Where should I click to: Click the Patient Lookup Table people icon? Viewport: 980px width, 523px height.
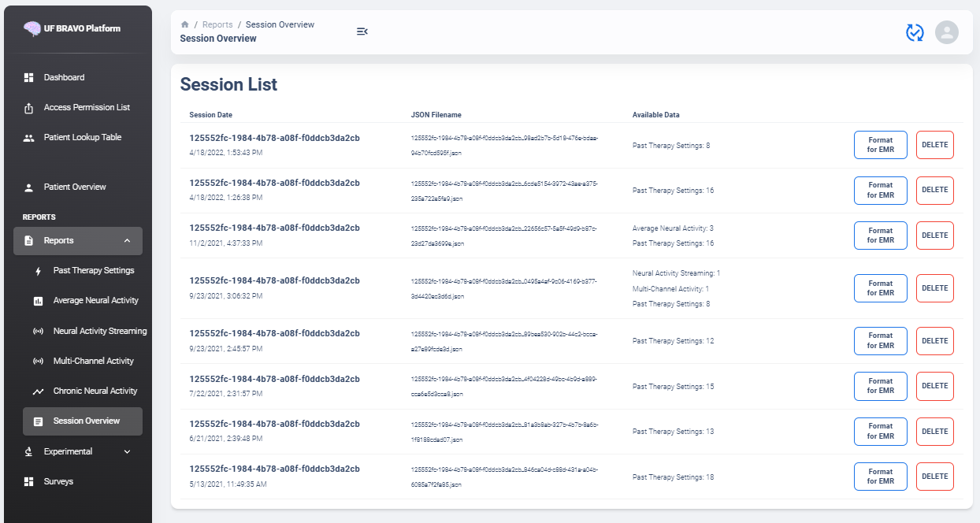29,138
